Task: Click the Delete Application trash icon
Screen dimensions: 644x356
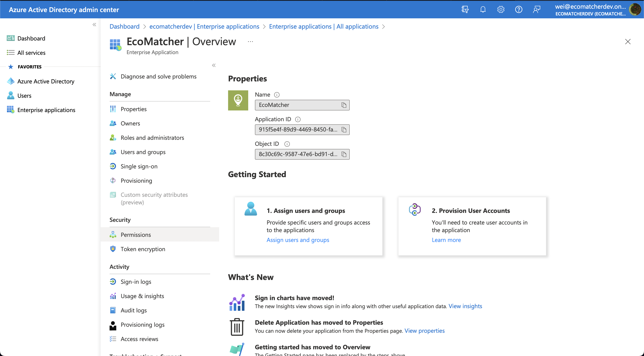Action: pyautogui.click(x=237, y=327)
